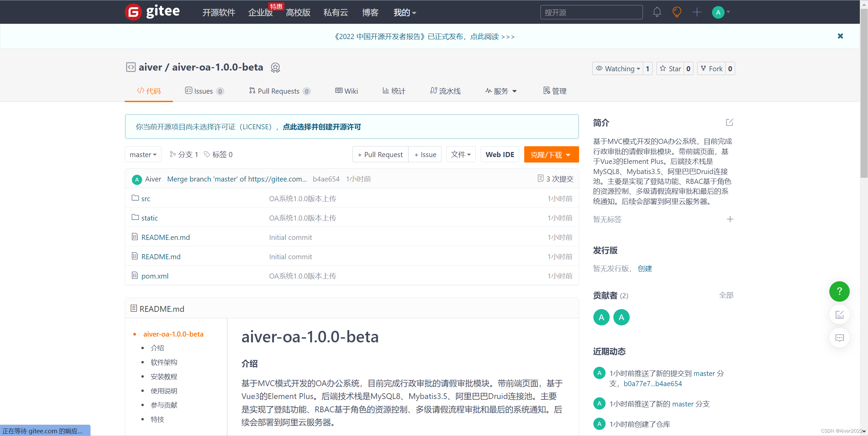Open the 克隆/下载 dropdown
The width and height of the screenshot is (868, 436).
click(551, 154)
